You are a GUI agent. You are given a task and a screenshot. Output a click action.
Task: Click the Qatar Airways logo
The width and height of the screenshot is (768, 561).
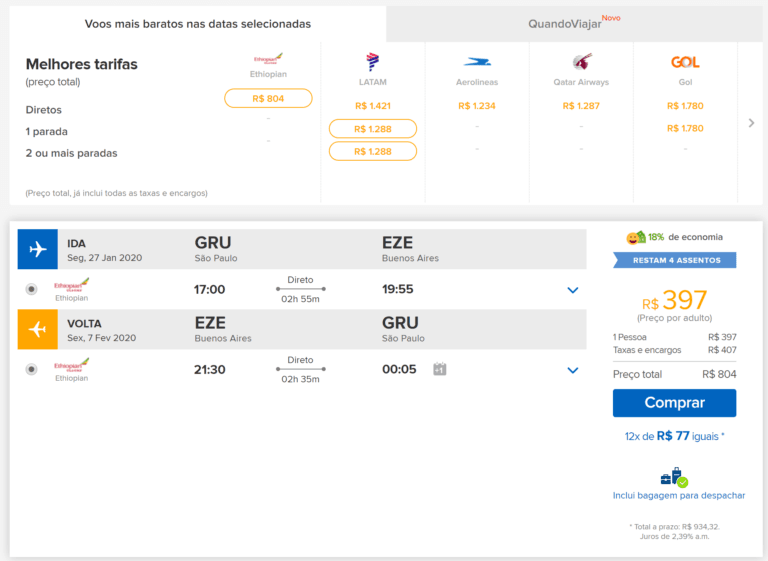pos(581,61)
